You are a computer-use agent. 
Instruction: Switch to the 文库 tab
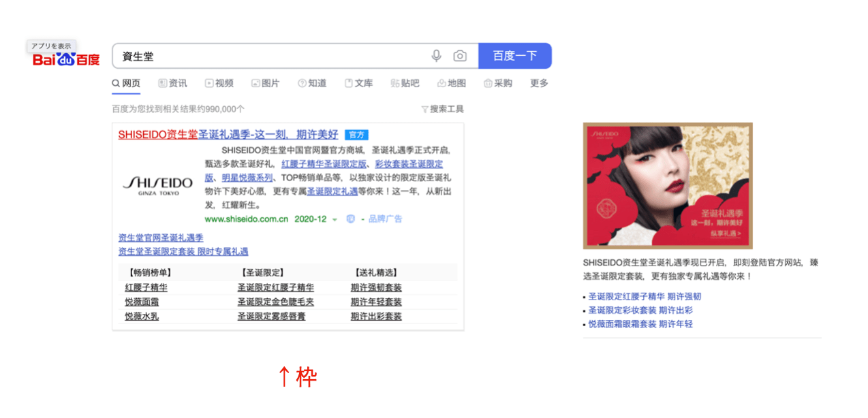click(358, 83)
